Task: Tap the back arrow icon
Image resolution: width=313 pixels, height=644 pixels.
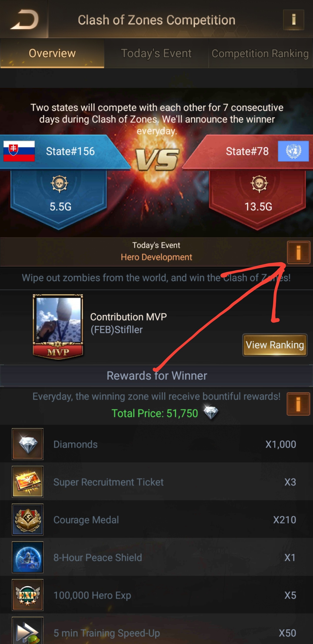Action: [x=24, y=19]
